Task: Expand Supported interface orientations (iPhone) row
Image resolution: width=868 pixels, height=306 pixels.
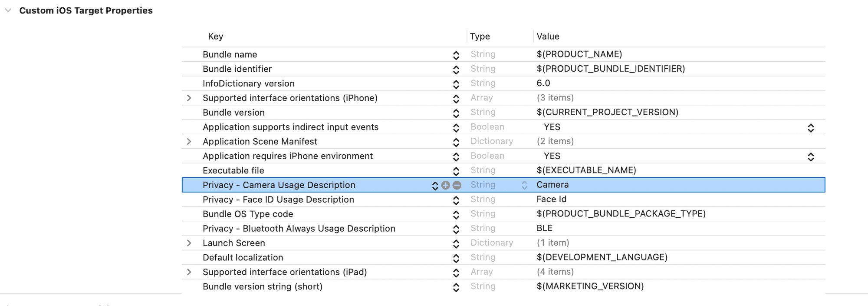Action: [189, 98]
